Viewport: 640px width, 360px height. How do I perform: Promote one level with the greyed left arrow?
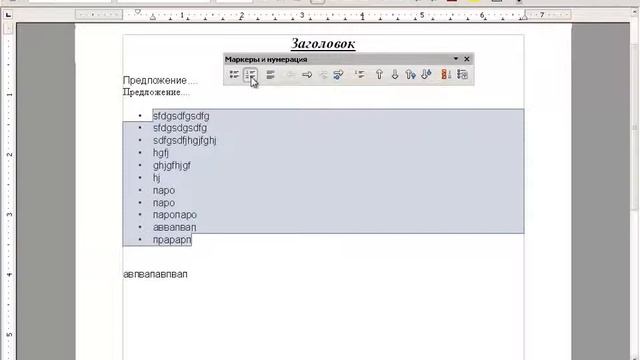[x=291, y=75]
